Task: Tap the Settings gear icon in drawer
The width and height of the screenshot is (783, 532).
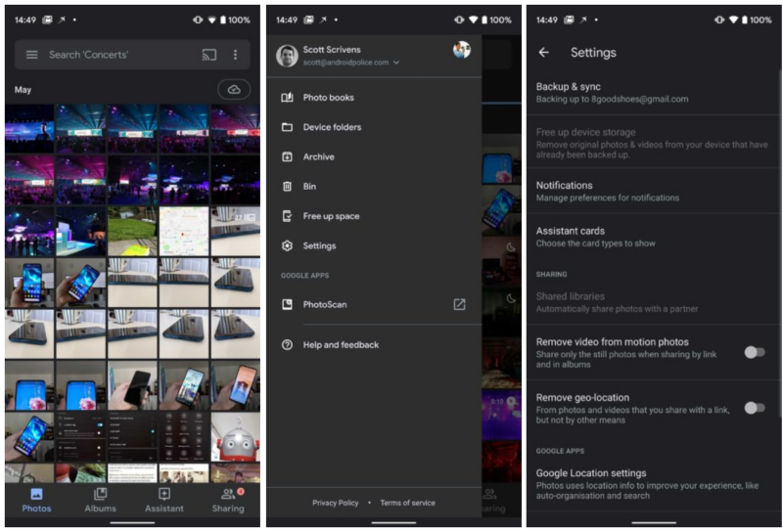Action: coord(287,245)
